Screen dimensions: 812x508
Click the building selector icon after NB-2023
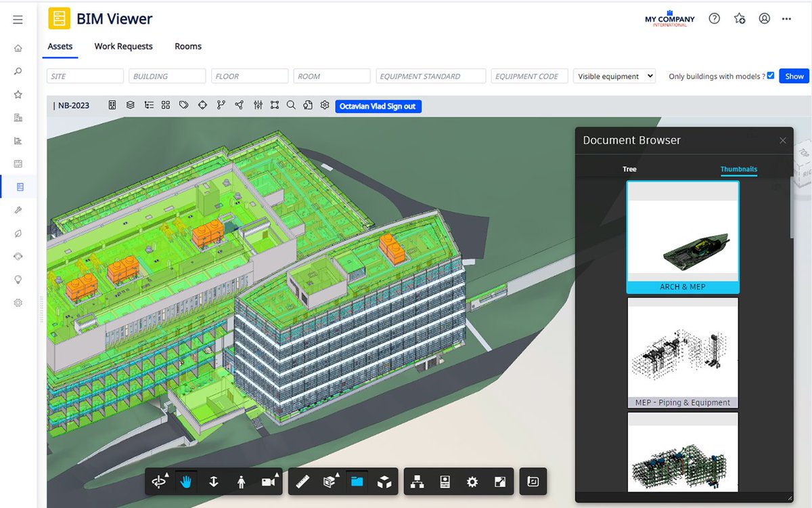point(112,106)
